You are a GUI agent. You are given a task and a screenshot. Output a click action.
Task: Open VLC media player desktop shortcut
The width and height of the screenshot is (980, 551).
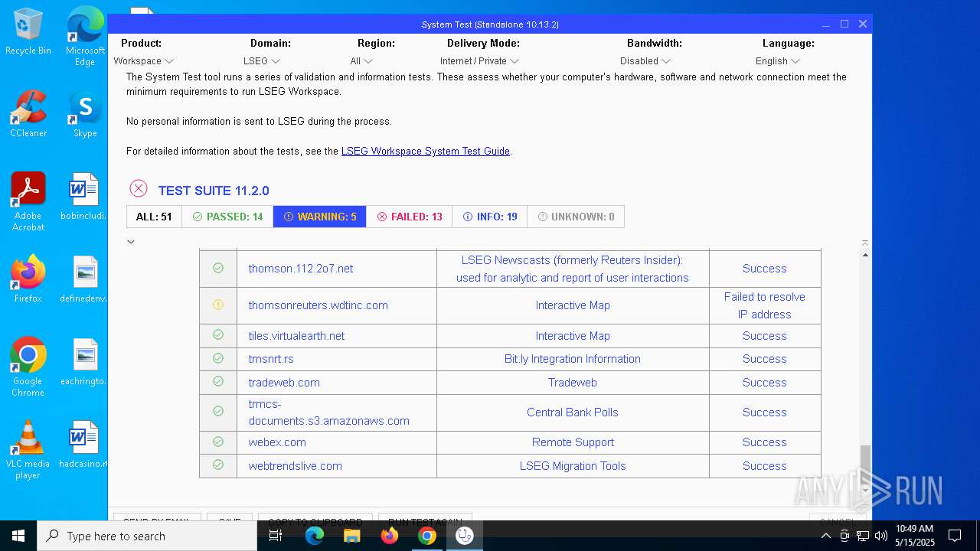28,449
